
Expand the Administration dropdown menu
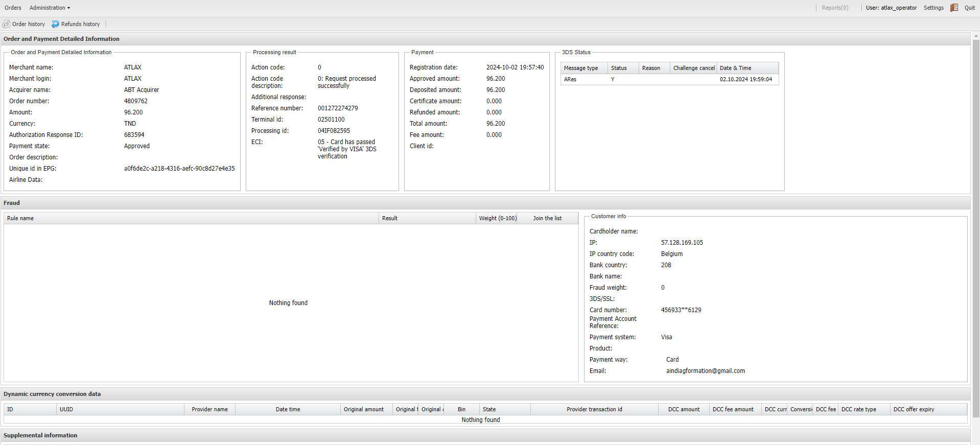click(x=50, y=8)
